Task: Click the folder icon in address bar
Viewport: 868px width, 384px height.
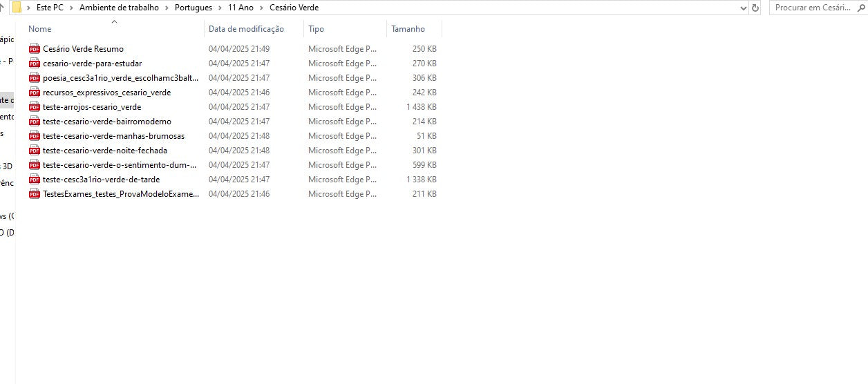Action: (17, 8)
